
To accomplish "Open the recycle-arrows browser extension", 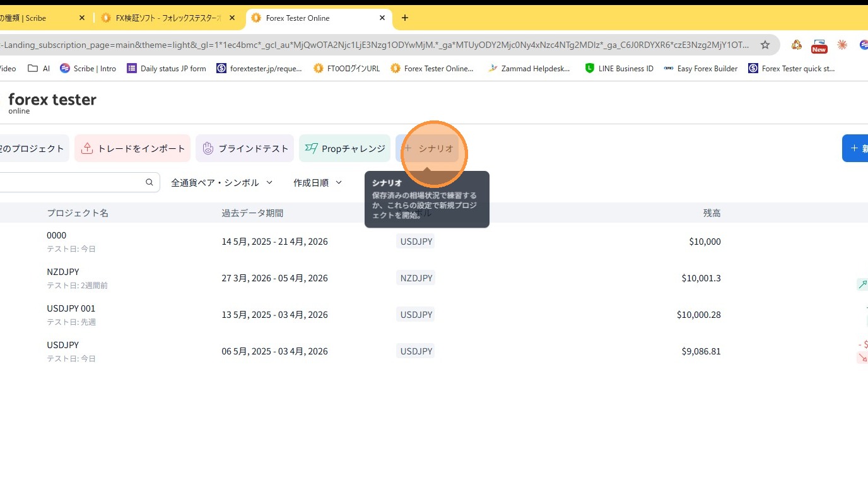I will [x=797, y=45].
